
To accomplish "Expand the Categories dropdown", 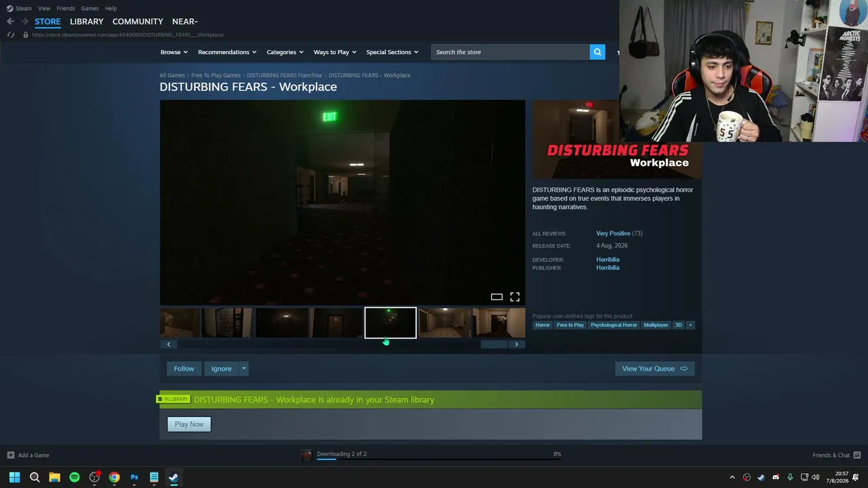I will pyautogui.click(x=285, y=52).
